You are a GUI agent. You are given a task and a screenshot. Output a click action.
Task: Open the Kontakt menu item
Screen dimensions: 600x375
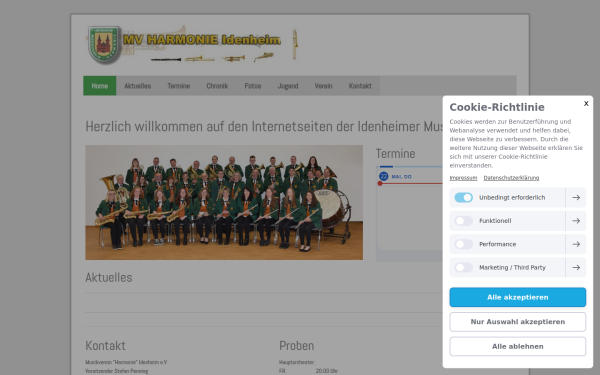(360, 86)
